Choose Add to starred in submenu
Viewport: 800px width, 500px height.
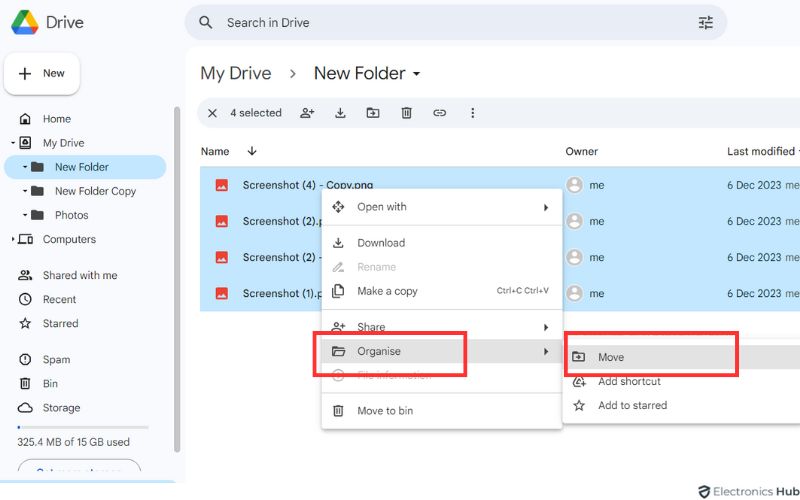pyautogui.click(x=682, y=406)
